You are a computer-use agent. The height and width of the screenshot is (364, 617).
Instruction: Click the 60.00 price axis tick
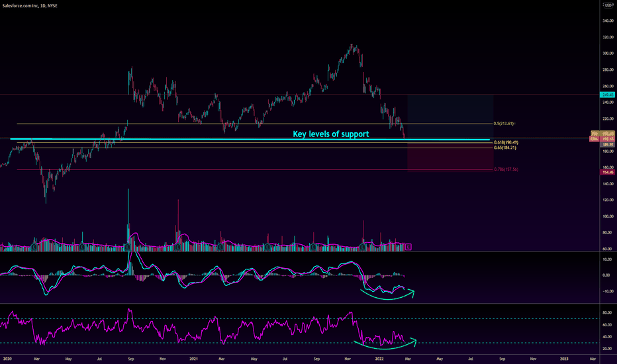608,249
